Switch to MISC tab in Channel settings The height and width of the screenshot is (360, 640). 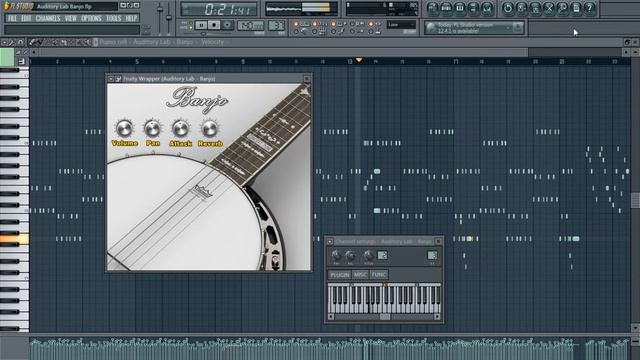pyautogui.click(x=360, y=275)
